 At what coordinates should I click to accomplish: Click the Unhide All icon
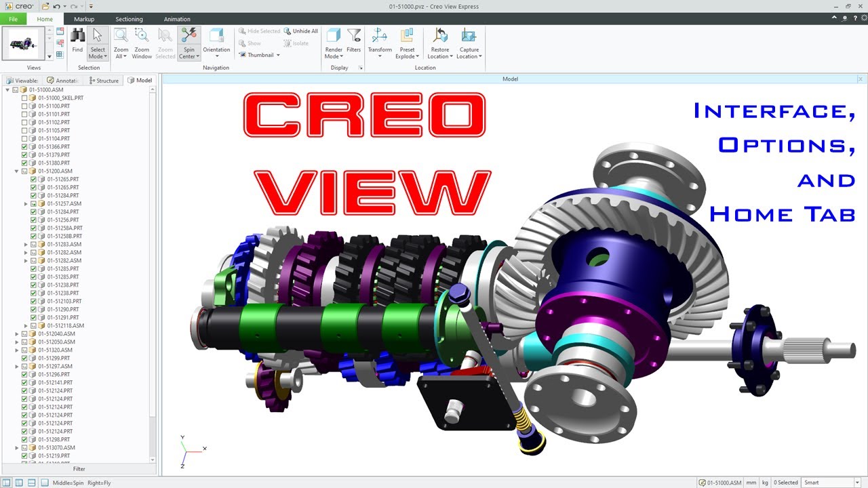(288, 31)
